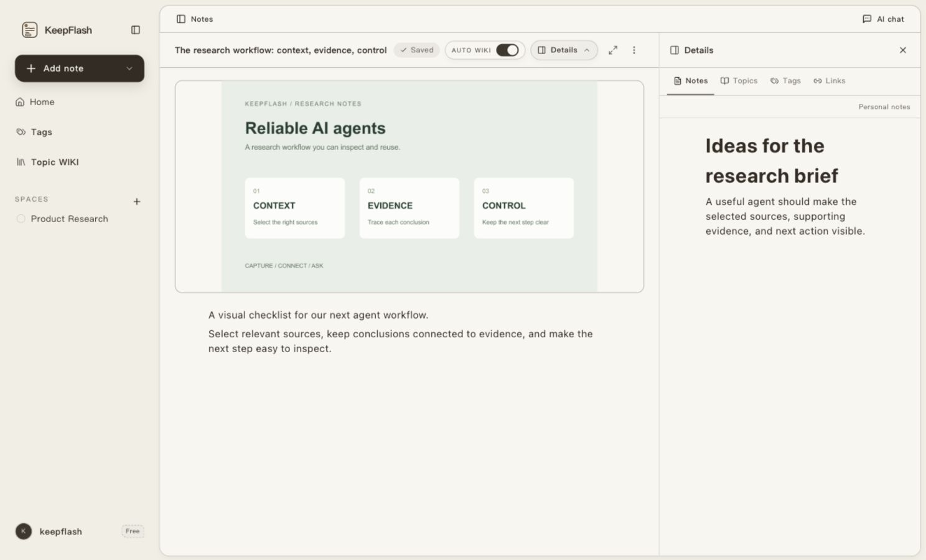Image resolution: width=926 pixels, height=560 pixels.
Task: Click the KeepFlash logo icon
Action: [x=29, y=30]
